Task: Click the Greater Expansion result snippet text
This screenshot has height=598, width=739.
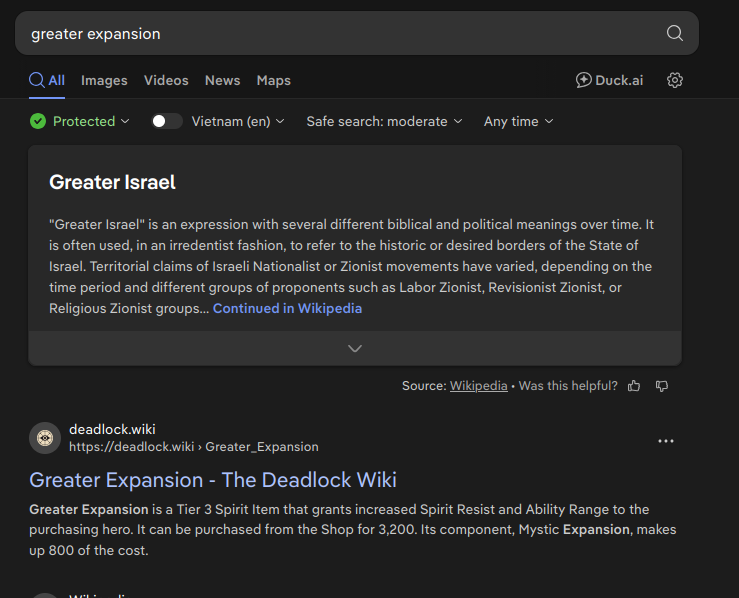Action: tap(353, 530)
